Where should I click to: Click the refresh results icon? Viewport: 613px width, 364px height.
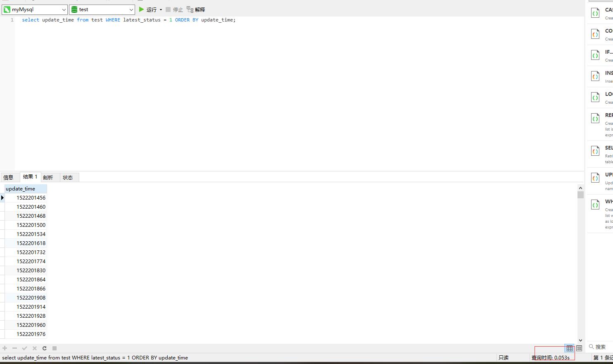pyautogui.click(x=44, y=348)
